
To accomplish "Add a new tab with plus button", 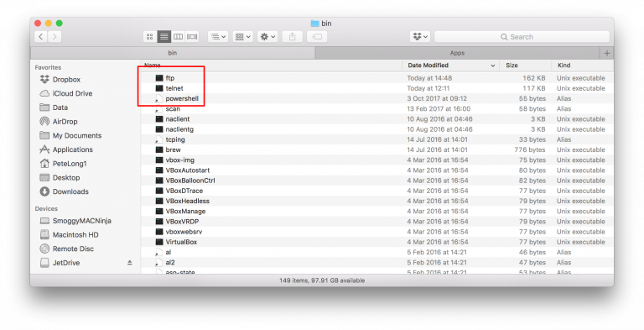I will (x=607, y=53).
